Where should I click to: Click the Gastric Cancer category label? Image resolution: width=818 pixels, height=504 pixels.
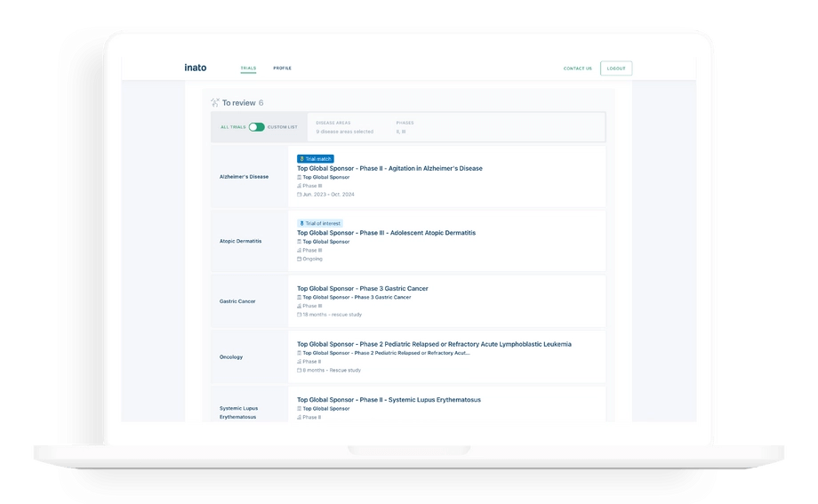click(x=237, y=301)
